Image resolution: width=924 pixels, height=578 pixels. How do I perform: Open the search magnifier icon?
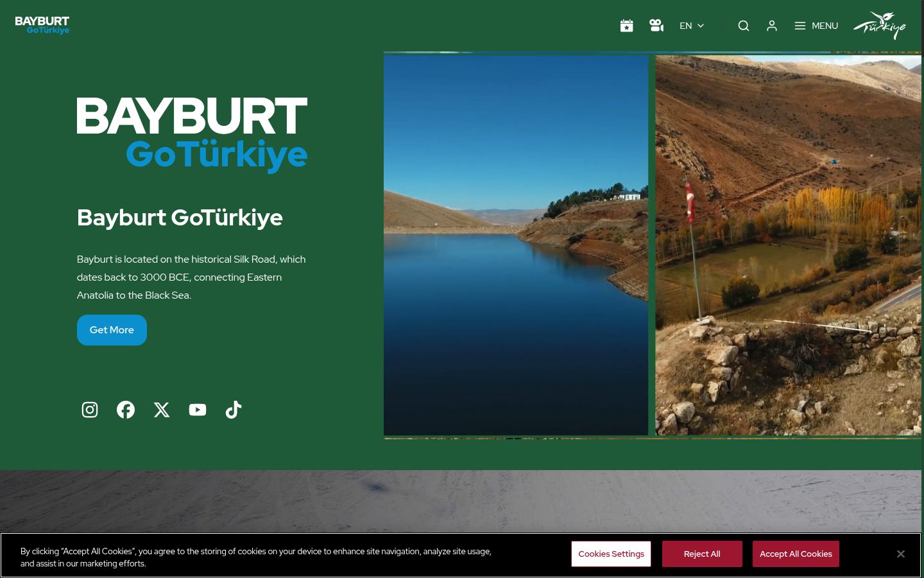click(744, 26)
